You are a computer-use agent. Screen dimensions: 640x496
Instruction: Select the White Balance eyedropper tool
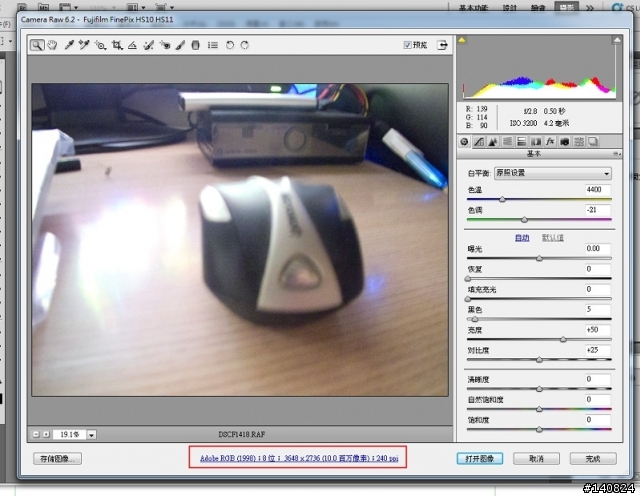click(69, 45)
